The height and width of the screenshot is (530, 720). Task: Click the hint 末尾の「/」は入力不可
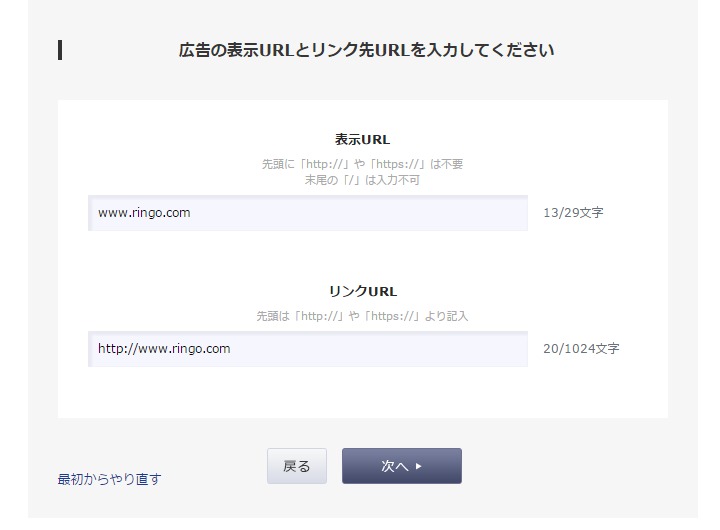[x=362, y=180]
